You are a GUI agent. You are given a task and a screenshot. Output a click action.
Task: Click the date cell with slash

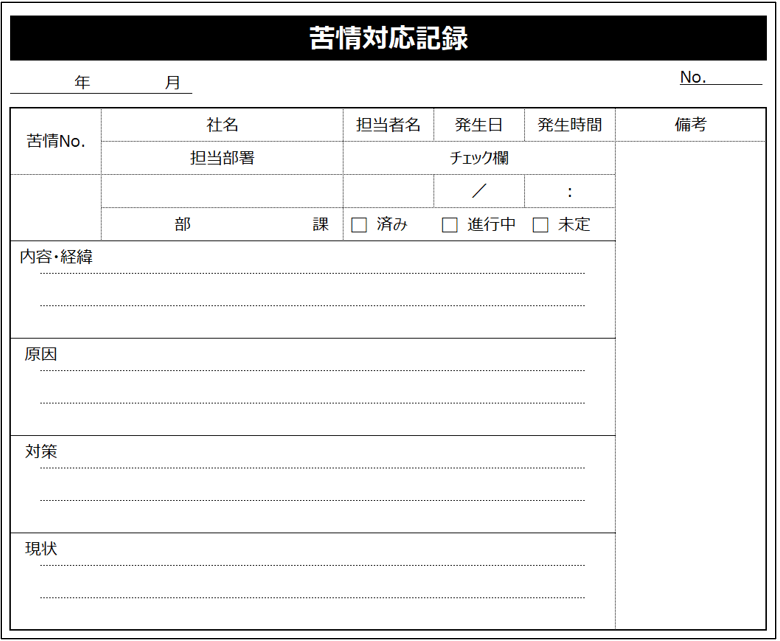479,191
